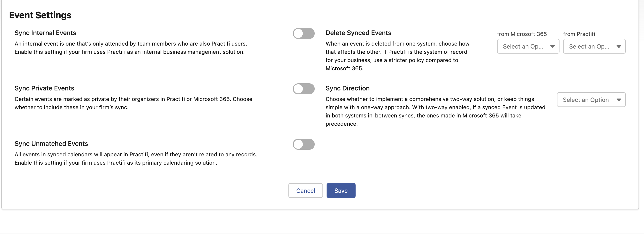Click the from Practifi field label
Image resolution: width=644 pixels, height=234 pixels.
(x=579, y=34)
